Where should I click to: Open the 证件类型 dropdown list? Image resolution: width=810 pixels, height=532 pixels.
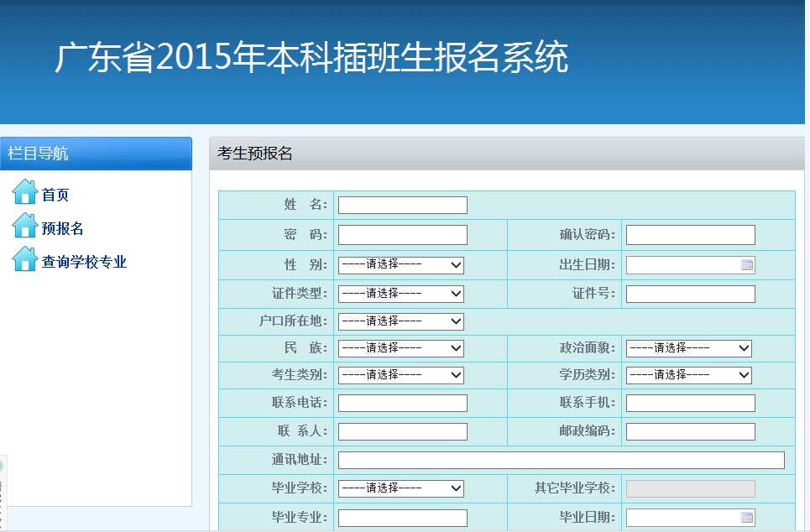(x=400, y=294)
